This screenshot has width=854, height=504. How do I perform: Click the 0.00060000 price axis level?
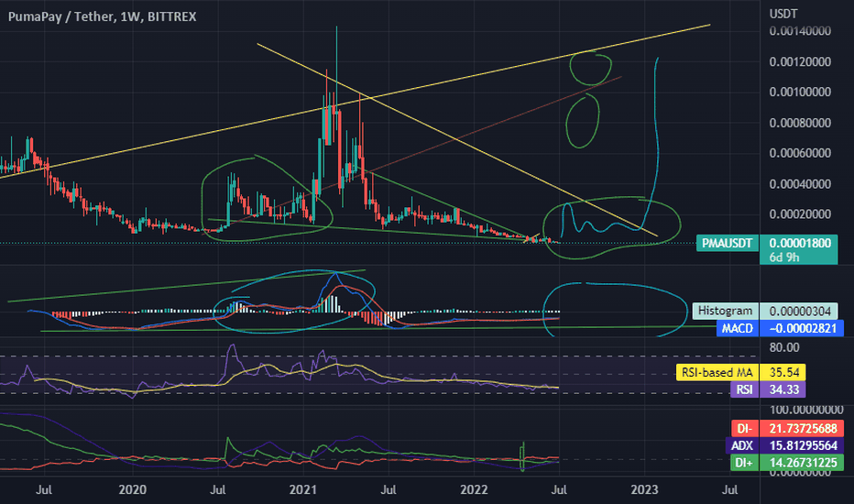pos(800,153)
